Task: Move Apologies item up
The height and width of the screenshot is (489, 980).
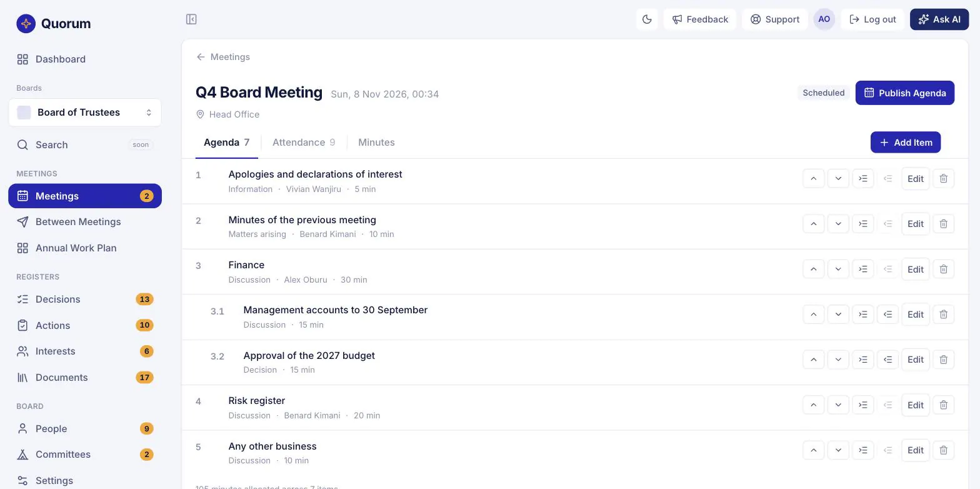Action: [813, 178]
